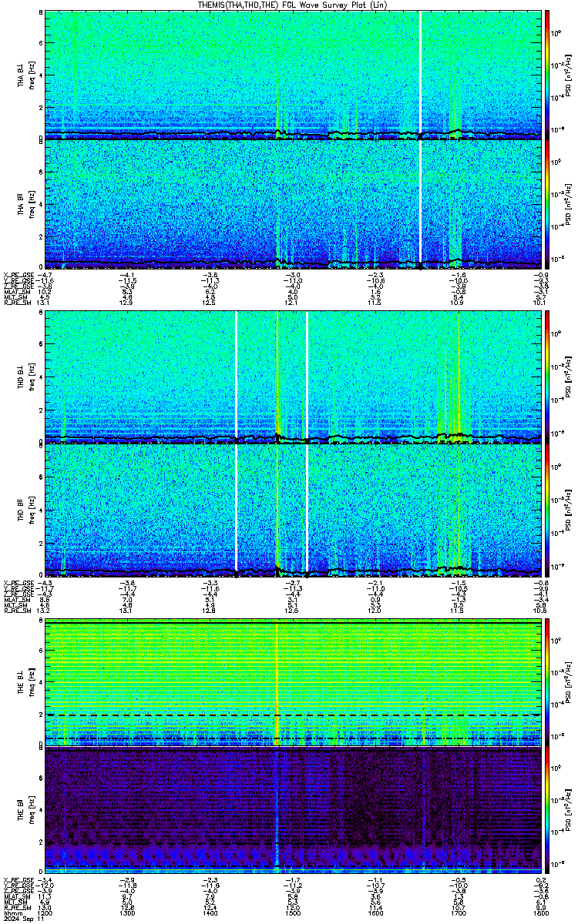Click the THEMIS FGL Wave Survey Plot title
This screenshot has height=924, width=578.
[292, 5]
